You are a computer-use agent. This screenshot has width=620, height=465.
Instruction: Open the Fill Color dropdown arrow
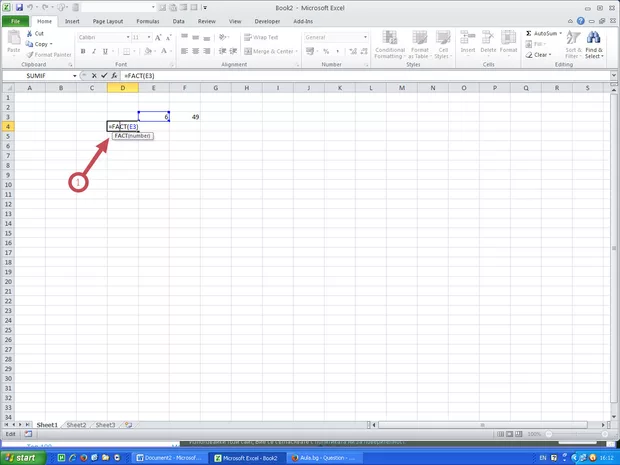tap(154, 51)
